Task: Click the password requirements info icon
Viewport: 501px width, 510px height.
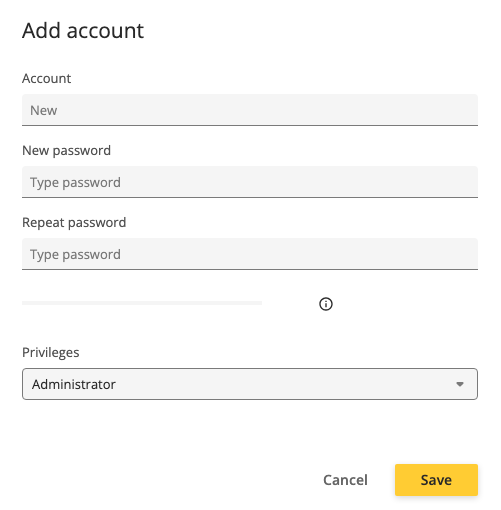Action: [326, 304]
